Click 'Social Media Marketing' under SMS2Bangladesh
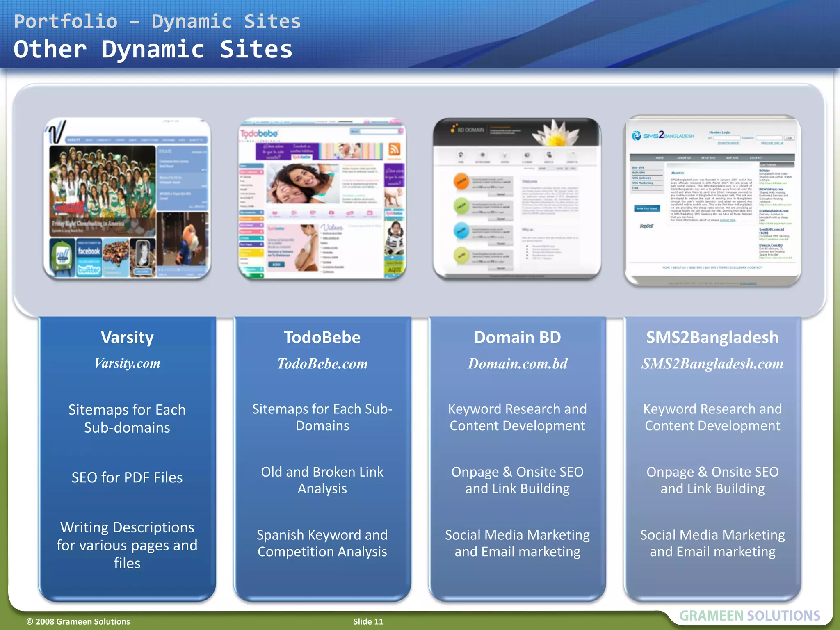840x630 pixels. (712, 535)
